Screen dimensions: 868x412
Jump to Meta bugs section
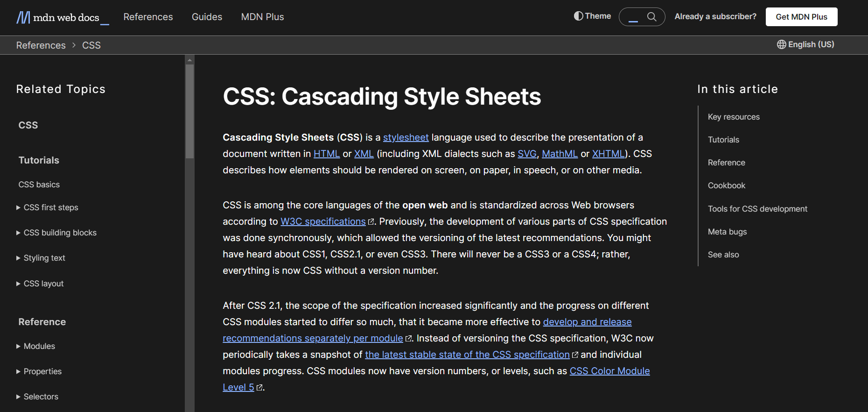click(727, 232)
